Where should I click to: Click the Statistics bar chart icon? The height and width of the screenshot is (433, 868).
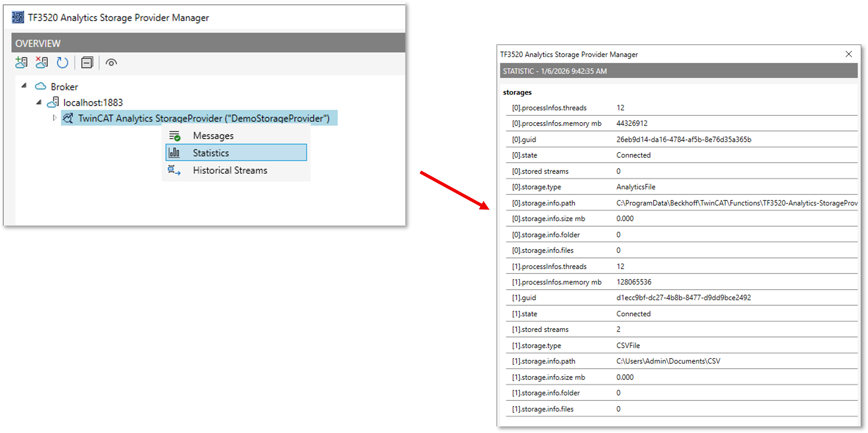click(x=174, y=153)
